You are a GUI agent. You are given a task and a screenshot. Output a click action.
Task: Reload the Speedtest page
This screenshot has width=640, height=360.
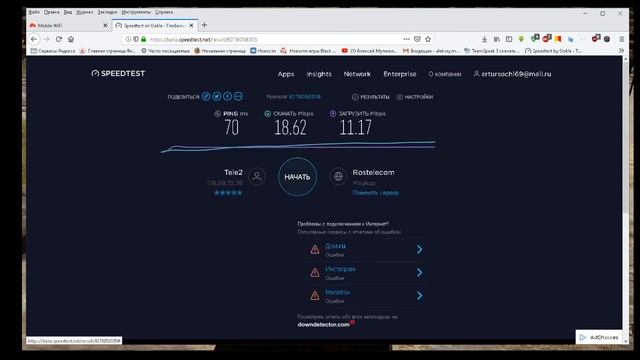pyautogui.click(x=59, y=39)
